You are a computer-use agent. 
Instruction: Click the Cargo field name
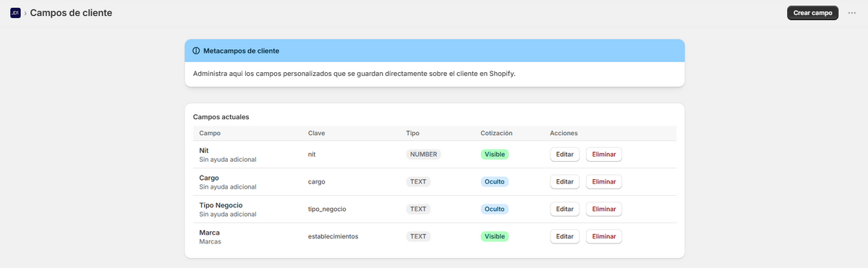[x=209, y=178]
